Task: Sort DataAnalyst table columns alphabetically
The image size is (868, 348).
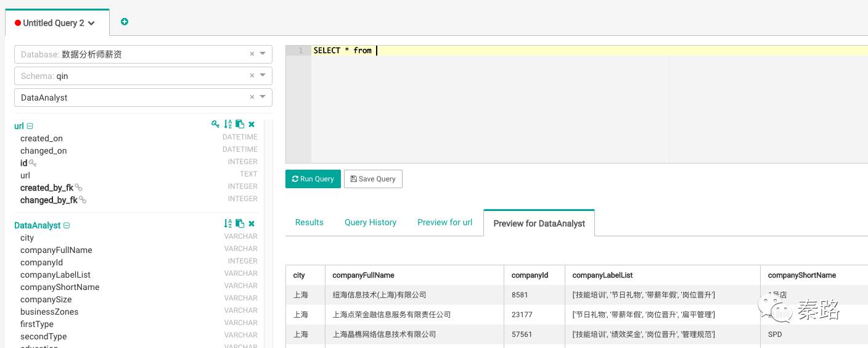Action: click(228, 223)
